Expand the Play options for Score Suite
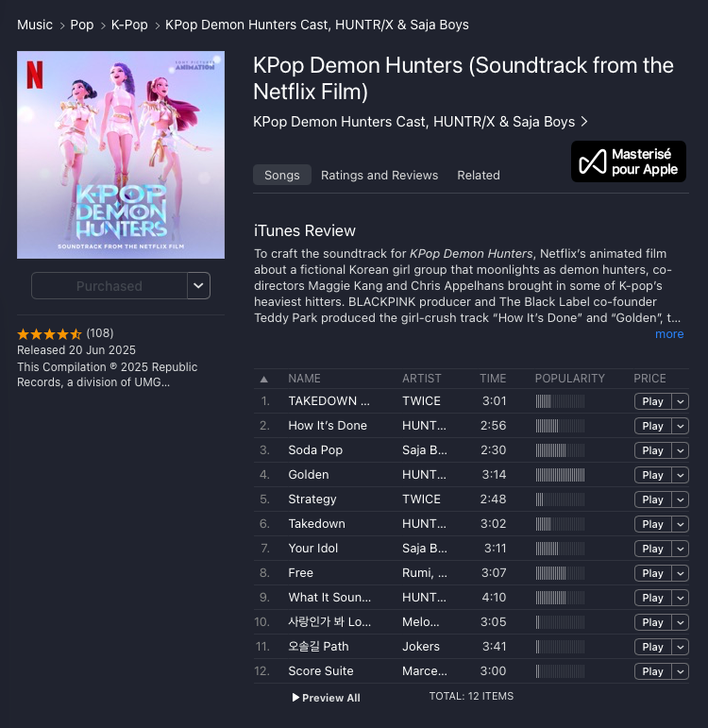Screen dimensions: 708x728 tap(680, 671)
